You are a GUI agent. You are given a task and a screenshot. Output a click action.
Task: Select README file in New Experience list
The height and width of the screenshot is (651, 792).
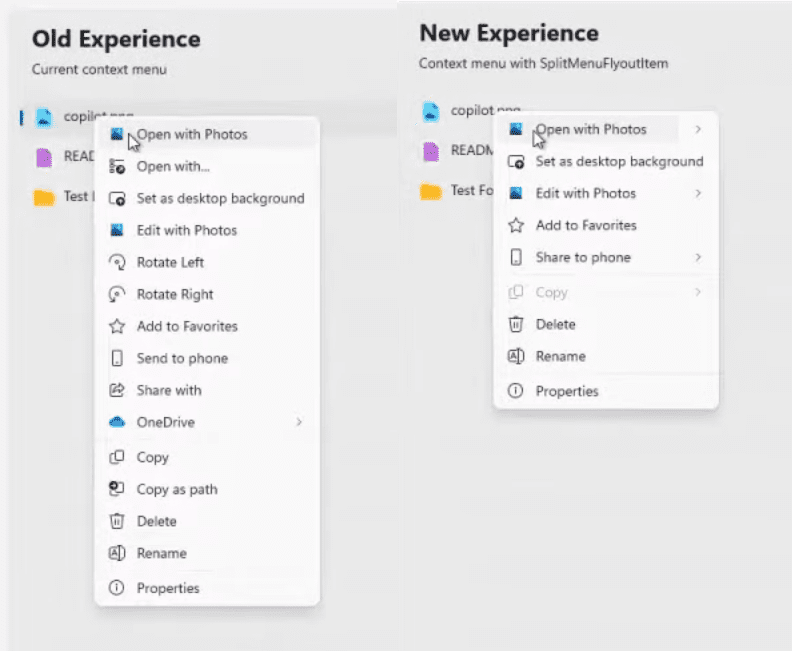[457, 151]
